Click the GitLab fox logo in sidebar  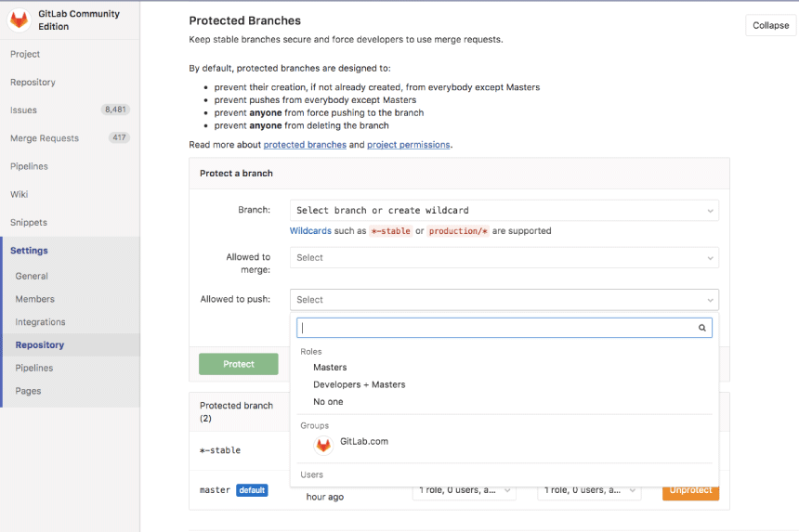click(19, 19)
